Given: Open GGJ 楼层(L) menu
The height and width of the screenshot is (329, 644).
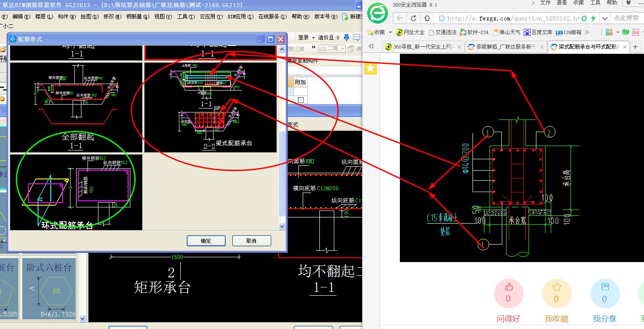Looking at the screenshot, I should (x=44, y=17).
